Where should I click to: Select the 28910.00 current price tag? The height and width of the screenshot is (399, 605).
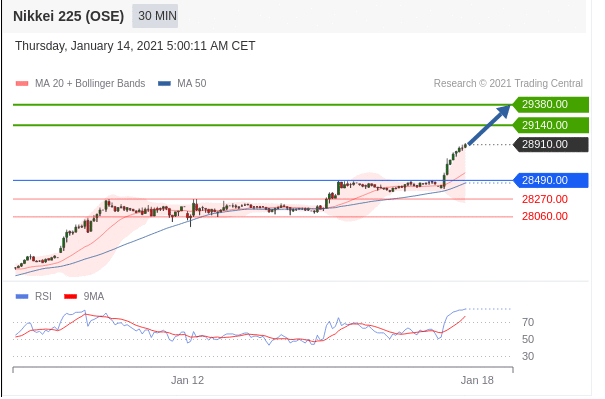tap(551, 145)
